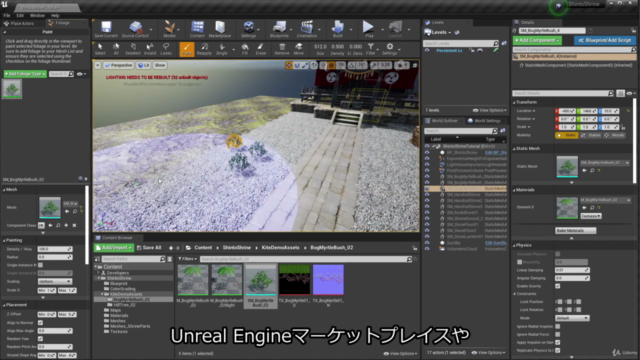Toggle the Ignore Radial Impulse checkbox
Image resolution: width=640 pixels, height=360 pixels.
click(x=558, y=326)
